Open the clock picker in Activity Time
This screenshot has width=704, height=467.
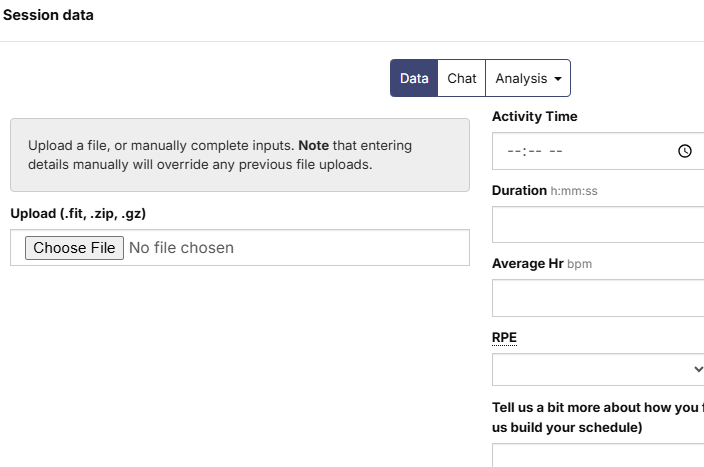tap(684, 151)
